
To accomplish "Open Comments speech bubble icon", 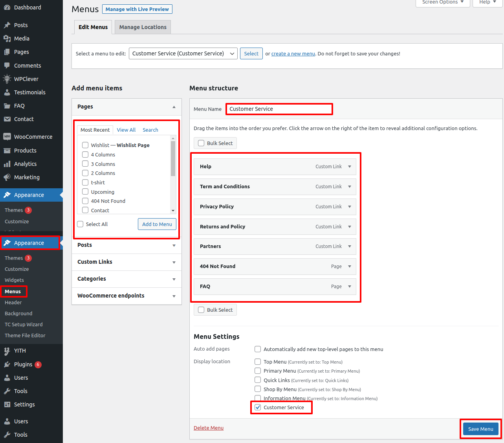I will [7, 66].
